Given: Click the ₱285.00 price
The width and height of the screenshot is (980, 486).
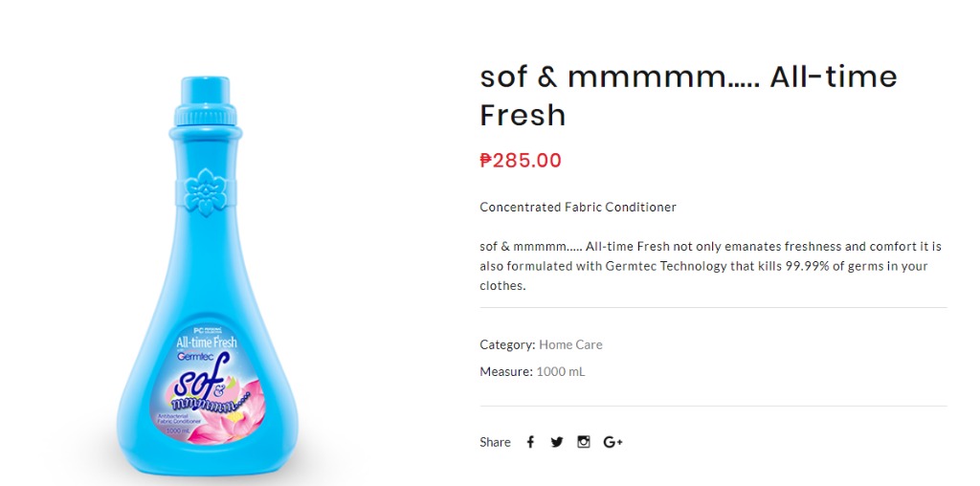Looking at the screenshot, I should [521, 161].
